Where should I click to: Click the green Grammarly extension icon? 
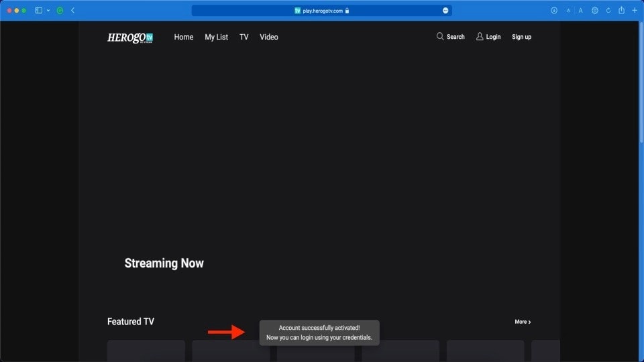(x=60, y=11)
